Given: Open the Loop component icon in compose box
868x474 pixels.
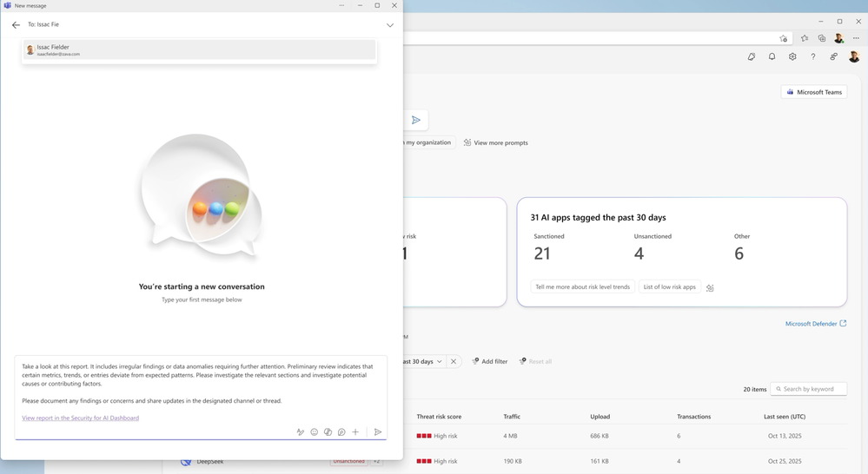Looking at the screenshot, I should 341,432.
